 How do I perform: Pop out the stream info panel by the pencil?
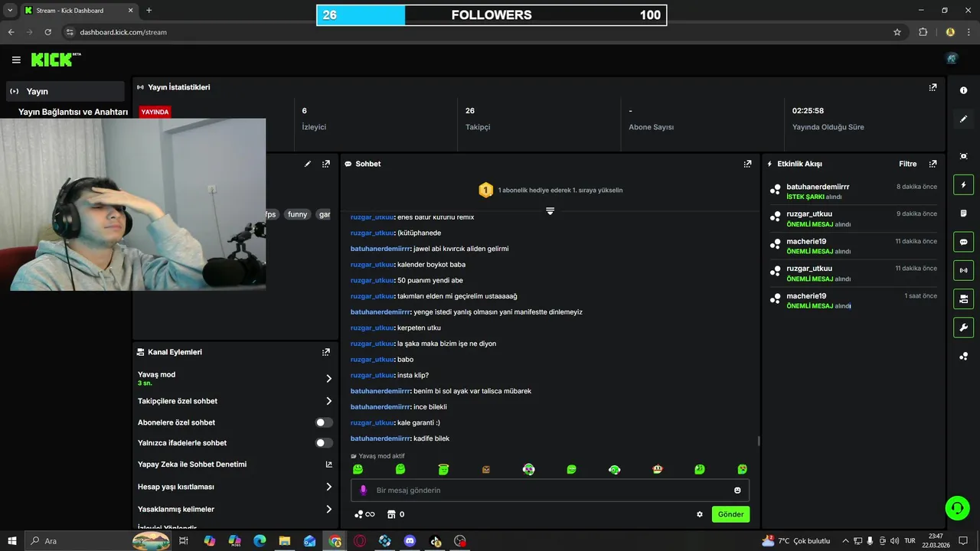coord(326,164)
